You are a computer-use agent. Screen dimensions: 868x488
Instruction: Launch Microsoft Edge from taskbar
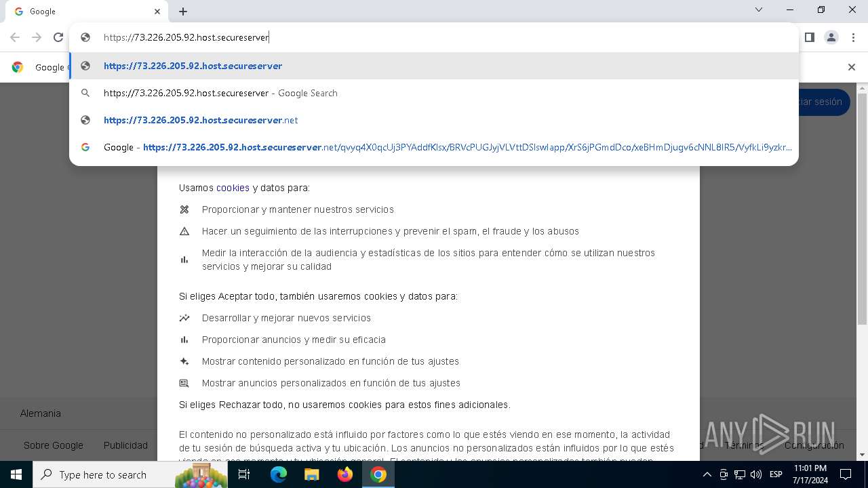click(279, 474)
